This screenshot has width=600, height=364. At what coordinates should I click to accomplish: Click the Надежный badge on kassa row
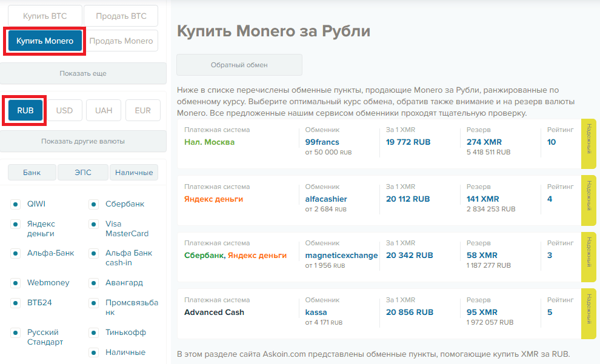tap(588, 314)
